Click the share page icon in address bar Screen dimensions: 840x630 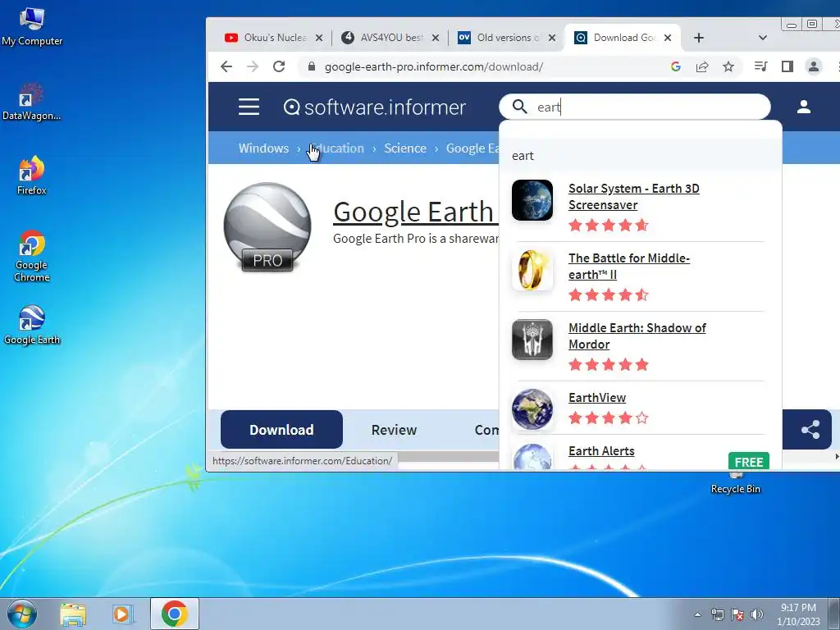(x=702, y=66)
